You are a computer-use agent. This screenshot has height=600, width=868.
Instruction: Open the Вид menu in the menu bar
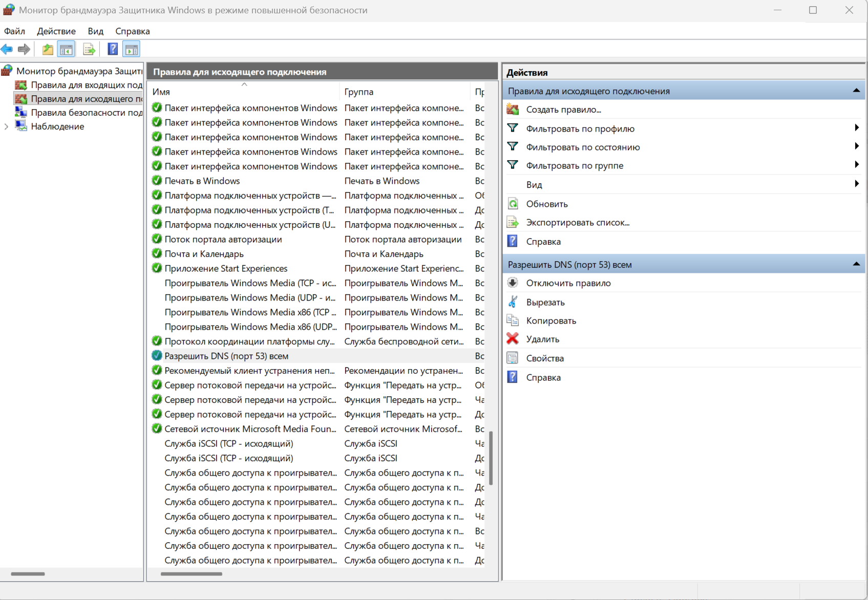pos(95,31)
